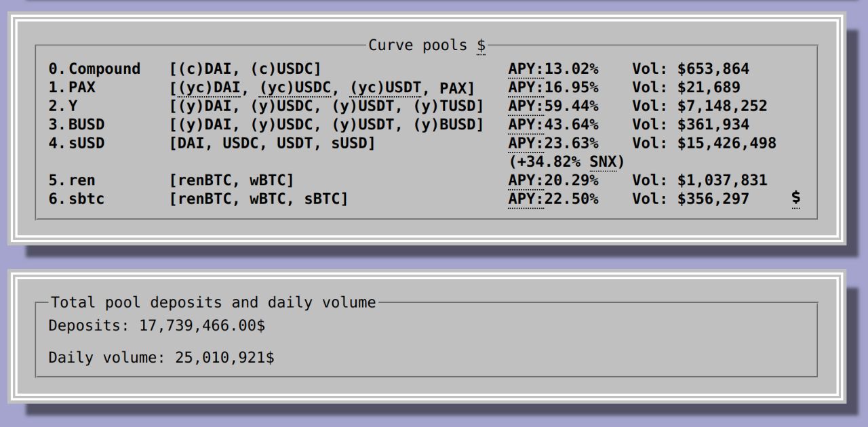Click the $ link in Curve pools title
This screenshot has height=427, width=868.
(481, 45)
